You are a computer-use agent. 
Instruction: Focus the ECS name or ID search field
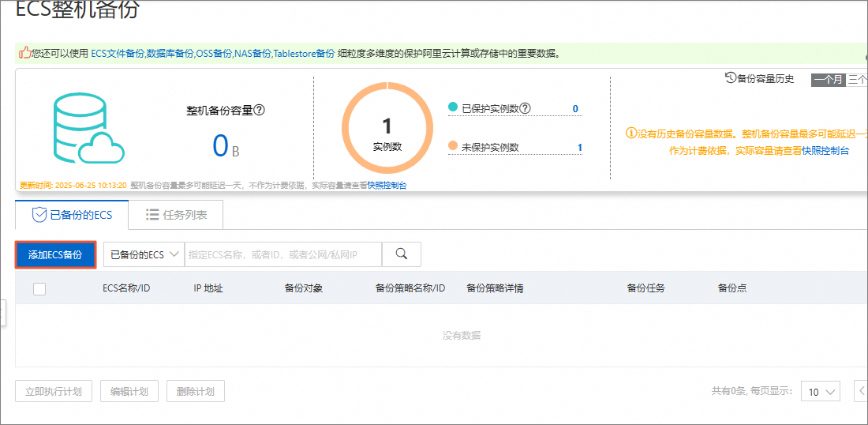282,254
